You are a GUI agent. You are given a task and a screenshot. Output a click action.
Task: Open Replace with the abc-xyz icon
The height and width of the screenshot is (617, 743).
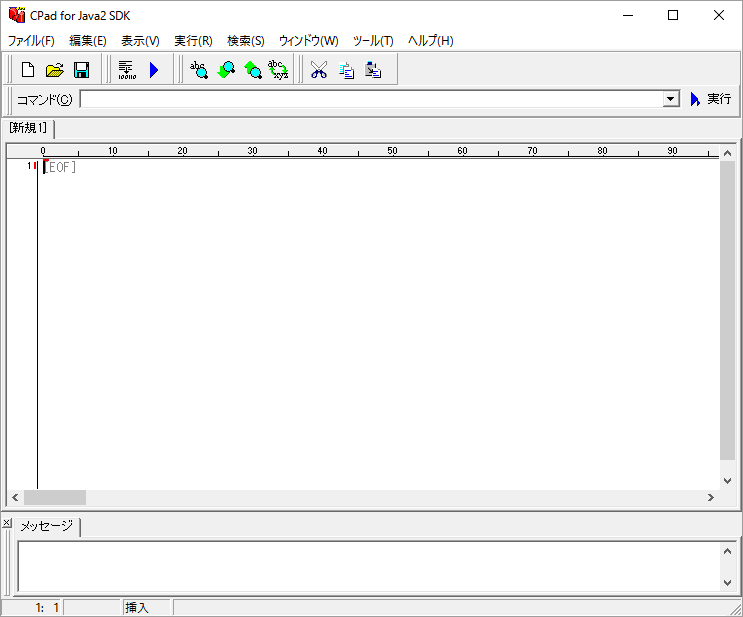[x=279, y=70]
